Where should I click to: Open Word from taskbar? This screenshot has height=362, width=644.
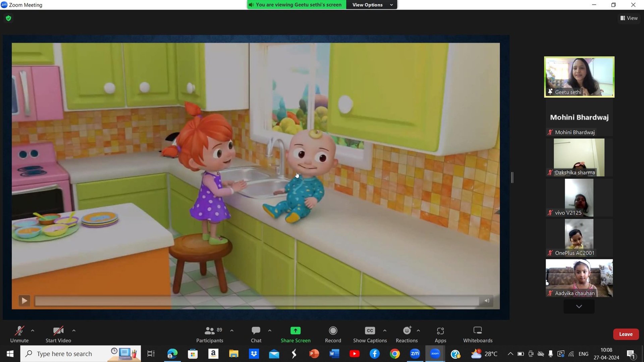[x=334, y=353]
